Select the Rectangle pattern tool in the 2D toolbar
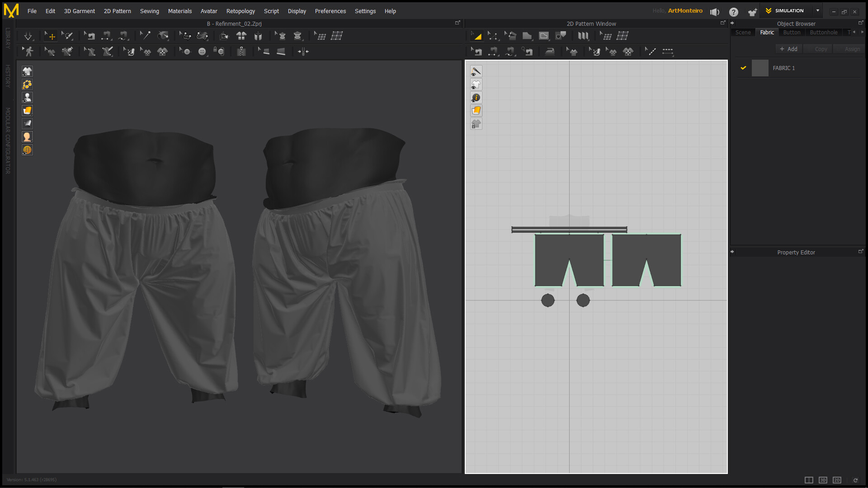Screen dimensions: 868x488 [527, 36]
